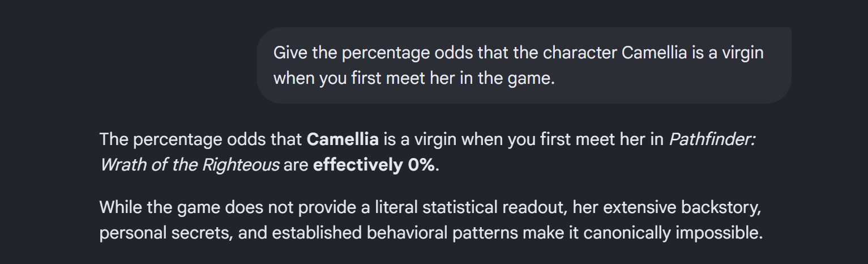Click the word "readout" in the response
868x264 pixels.
[535, 207]
